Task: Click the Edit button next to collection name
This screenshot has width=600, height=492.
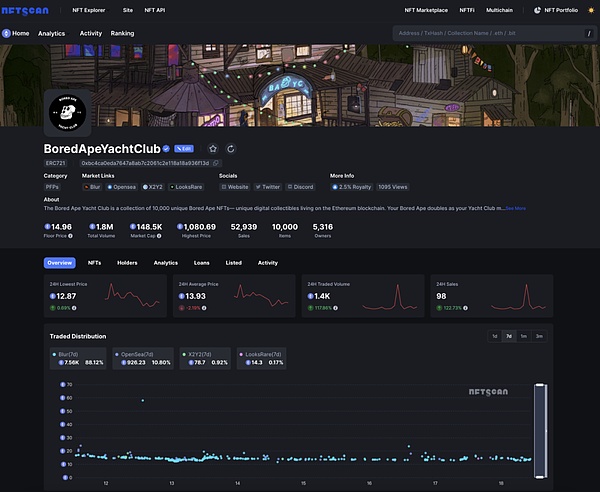Action: 184,148
